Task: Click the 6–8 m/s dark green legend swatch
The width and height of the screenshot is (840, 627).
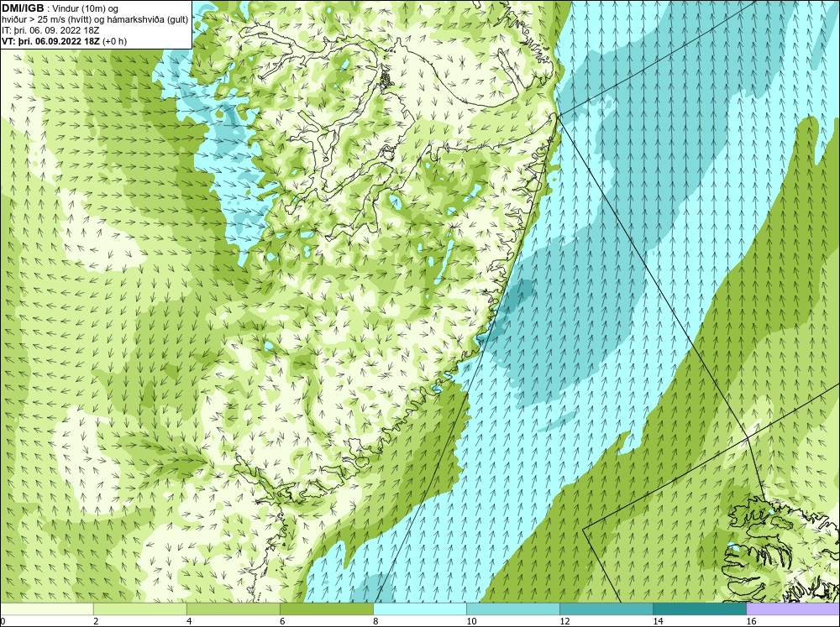Action: click(x=326, y=609)
